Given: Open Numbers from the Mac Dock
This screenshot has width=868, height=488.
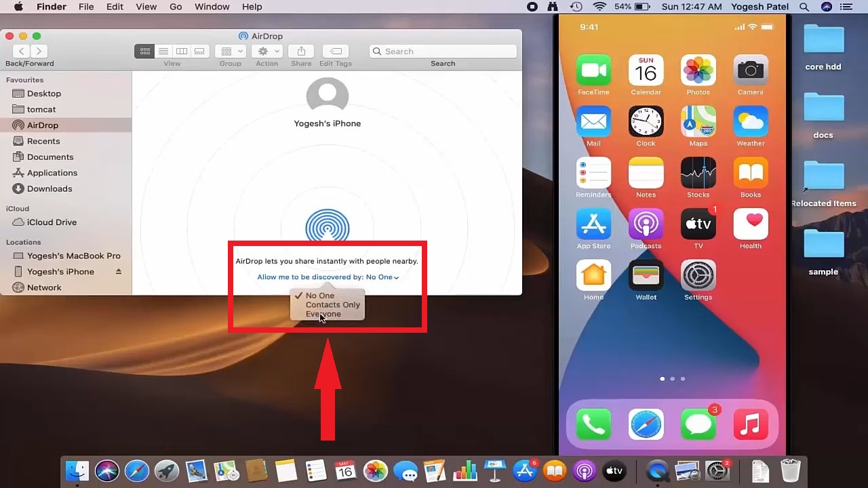Looking at the screenshot, I should pyautogui.click(x=465, y=470).
